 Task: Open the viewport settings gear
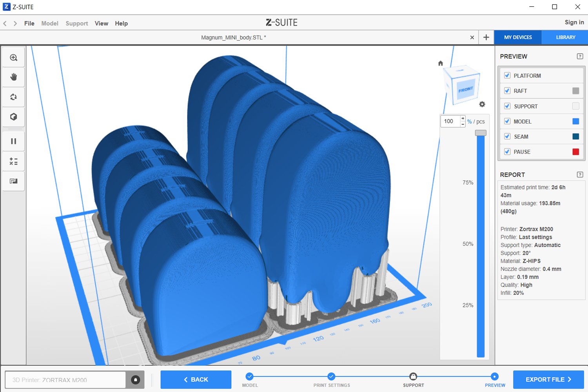482,104
